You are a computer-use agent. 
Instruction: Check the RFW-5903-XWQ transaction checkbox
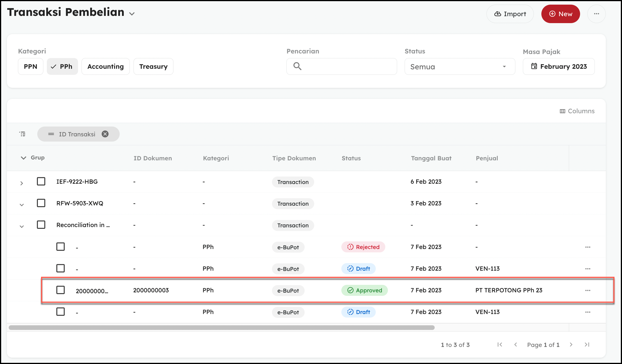coord(41,203)
